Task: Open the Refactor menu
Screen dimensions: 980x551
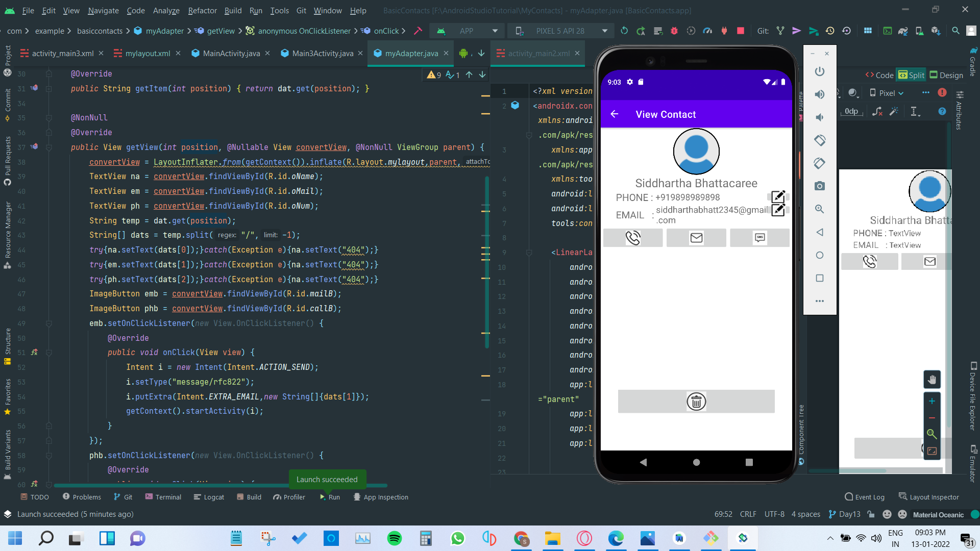Action: click(x=202, y=10)
